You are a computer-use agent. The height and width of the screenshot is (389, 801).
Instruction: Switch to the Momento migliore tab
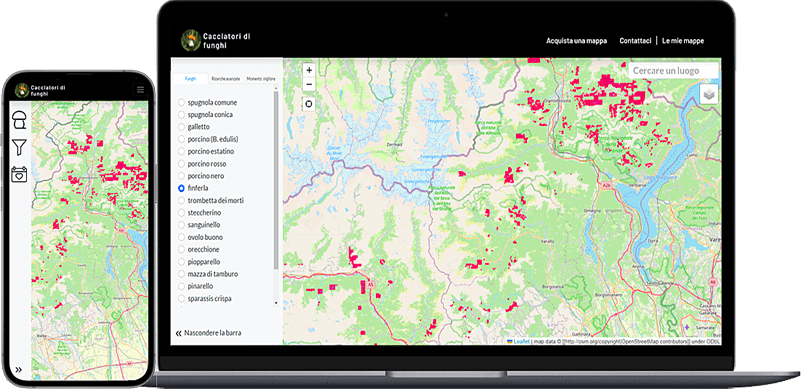pos(261,79)
